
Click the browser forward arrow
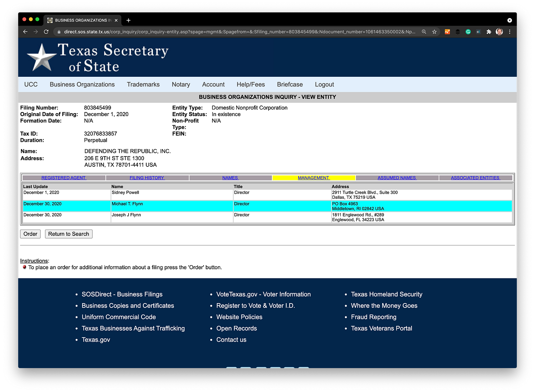click(x=36, y=32)
